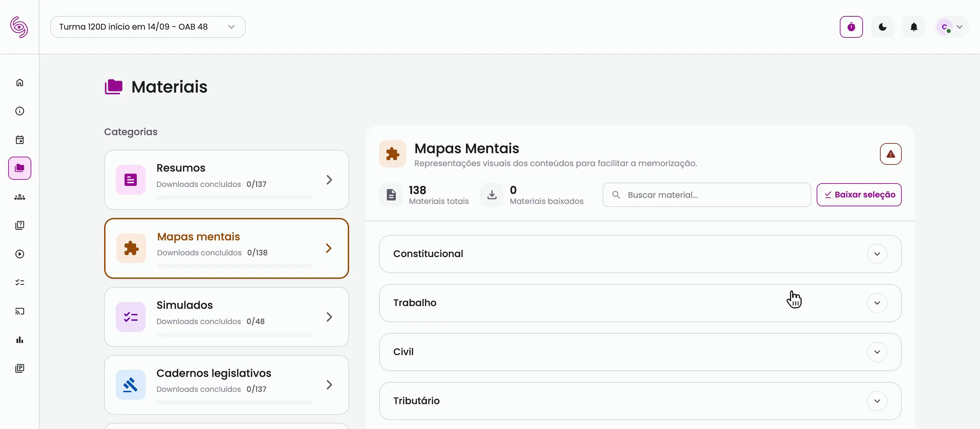This screenshot has width=980, height=429.
Task: Open the calendar sidebar icon
Action: [x=20, y=140]
